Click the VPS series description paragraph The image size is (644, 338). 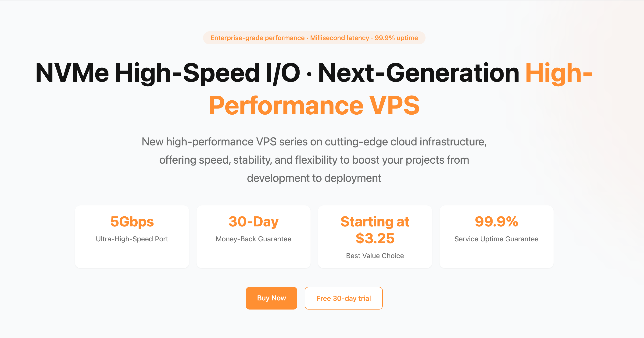click(x=314, y=160)
